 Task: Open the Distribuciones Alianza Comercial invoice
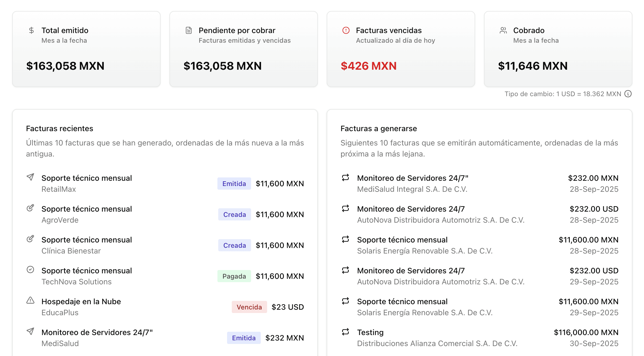click(x=480, y=338)
